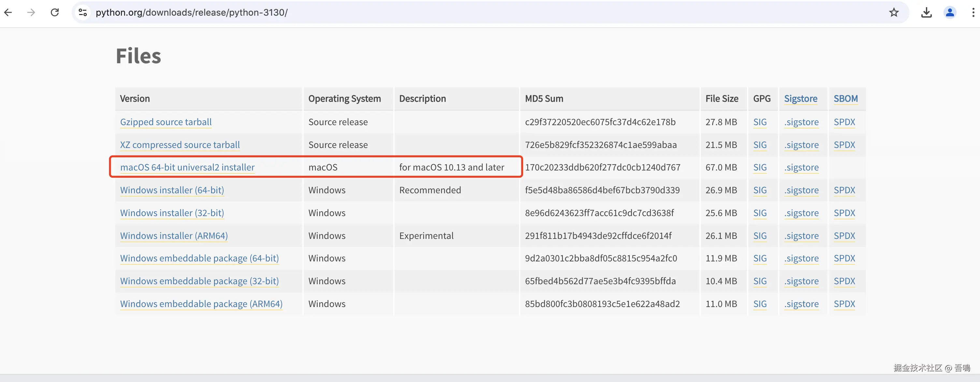Open SPDX link for Gzipped source tarball
Viewport: 980px width, 382px height.
(844, 122)
